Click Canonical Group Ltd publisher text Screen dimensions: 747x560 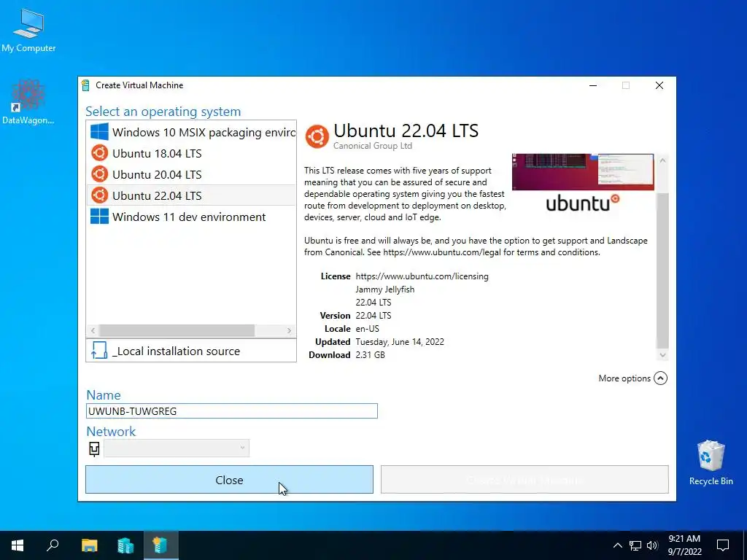tap(373, 146)
